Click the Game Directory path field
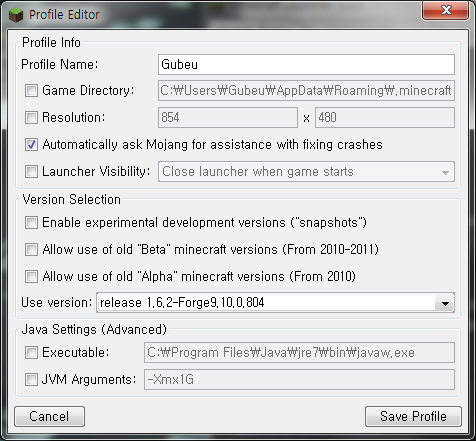The width and height of the screenshot is (476, 441). click(x=306, y=90)
